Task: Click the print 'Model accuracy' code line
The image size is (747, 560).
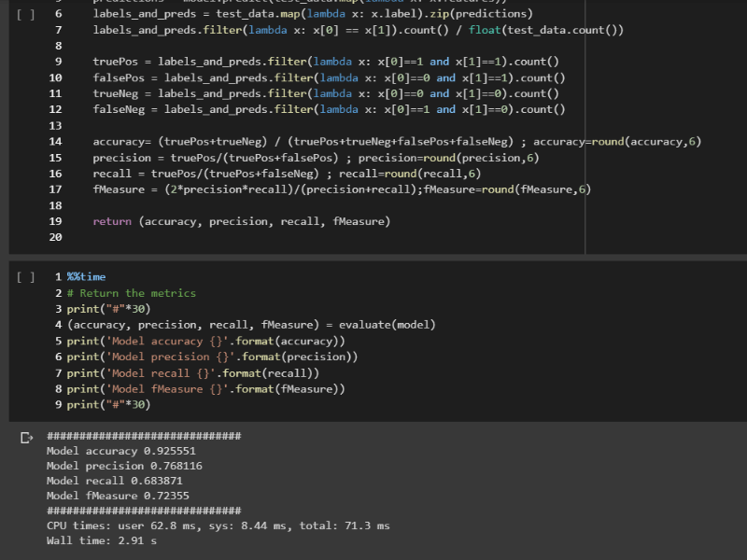Action: click(x=205, y=341)
